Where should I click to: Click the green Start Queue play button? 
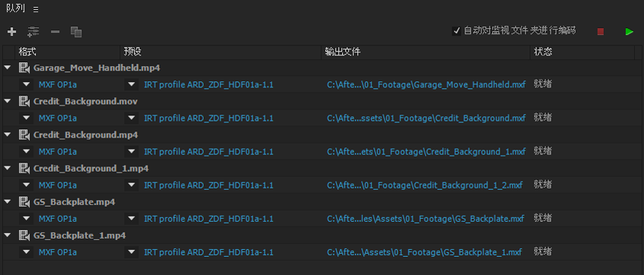[630, 32]
